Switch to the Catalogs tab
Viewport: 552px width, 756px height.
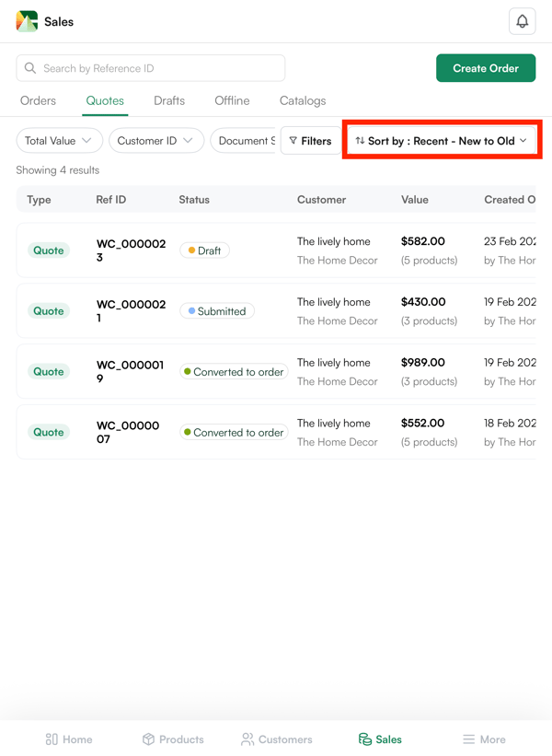pyautogui.click(x=303, y=100)
